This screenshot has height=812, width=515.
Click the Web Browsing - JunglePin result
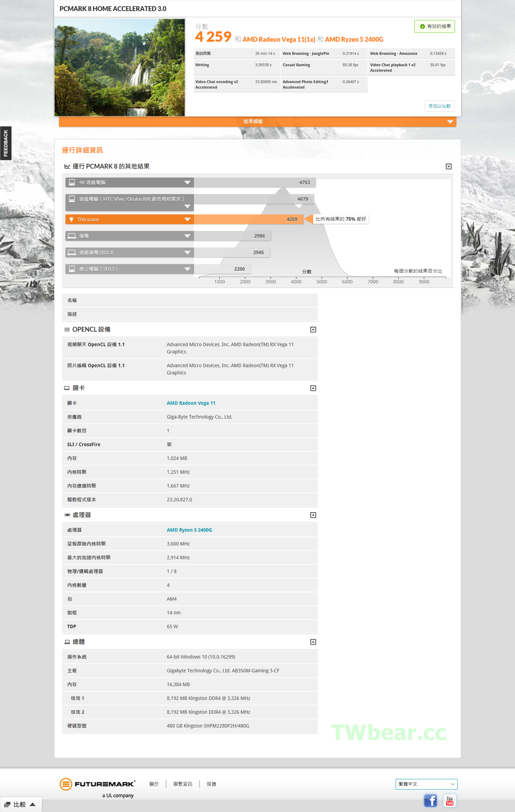tap(324, 53)
